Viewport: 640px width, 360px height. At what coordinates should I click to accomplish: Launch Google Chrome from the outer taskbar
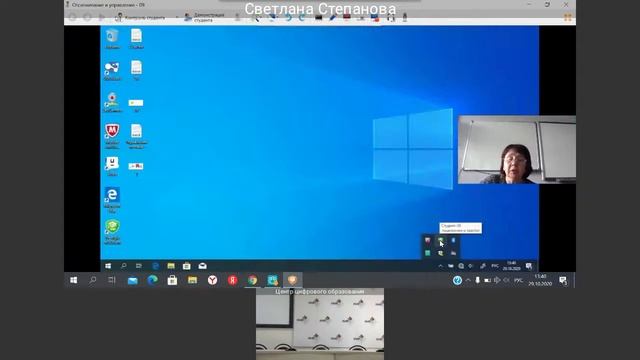click(x=252, y=280)
